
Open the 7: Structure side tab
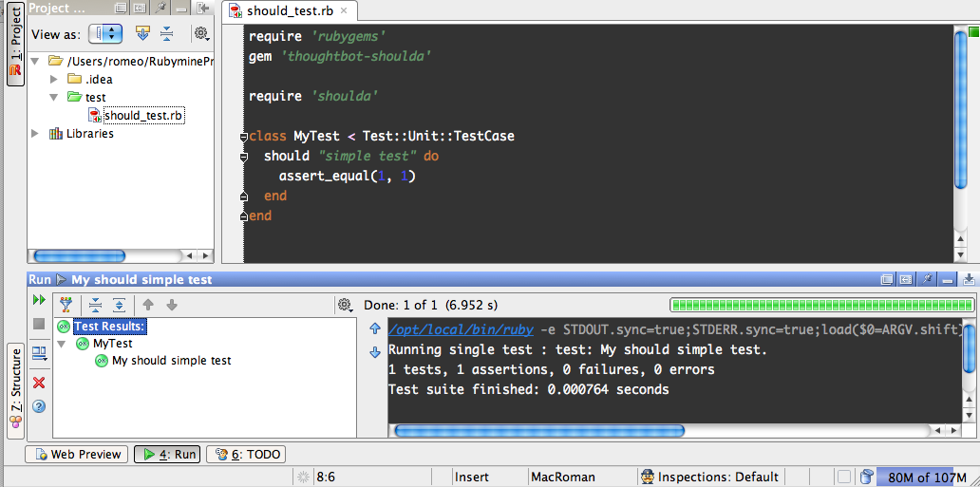coord(15,391)
